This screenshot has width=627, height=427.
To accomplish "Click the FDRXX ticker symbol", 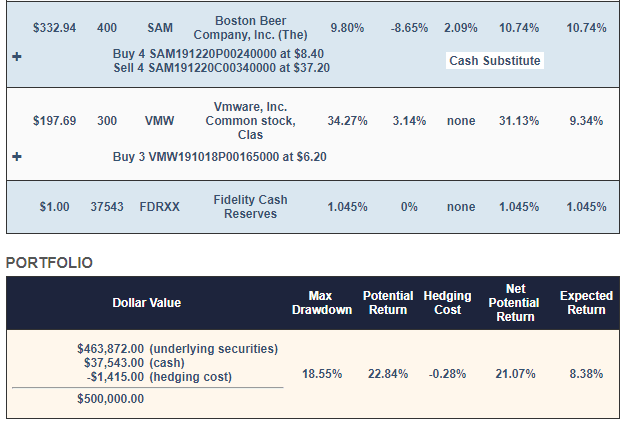I will [x=159, y=208].
